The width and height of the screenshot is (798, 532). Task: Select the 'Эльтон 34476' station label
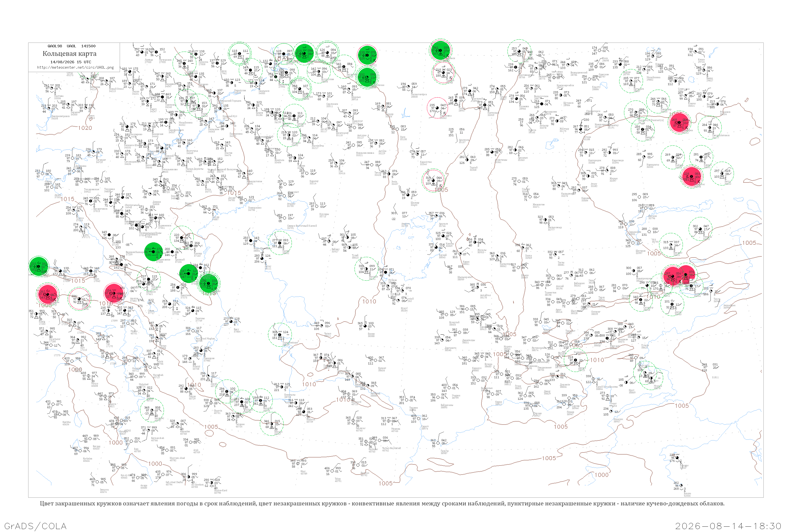(228, 154)
